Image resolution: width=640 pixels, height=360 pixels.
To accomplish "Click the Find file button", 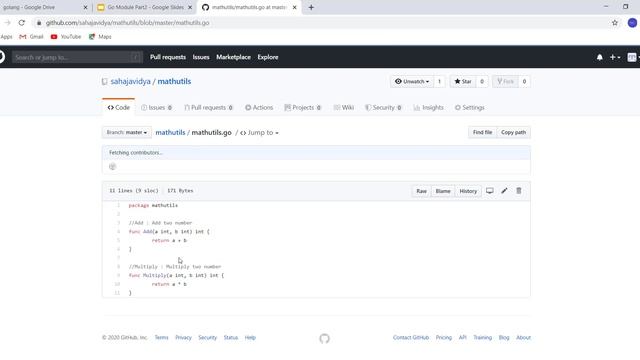I will (482, 133).
